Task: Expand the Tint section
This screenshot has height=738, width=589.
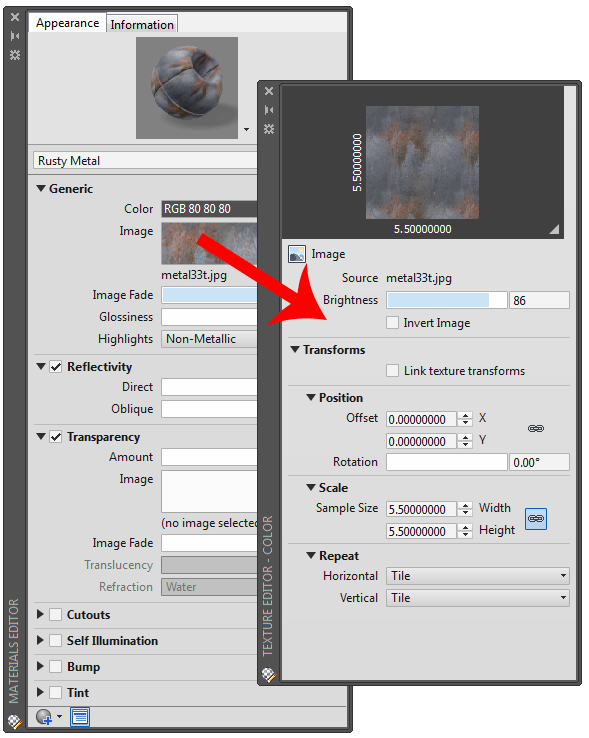Action: click(x=40, y=692)
